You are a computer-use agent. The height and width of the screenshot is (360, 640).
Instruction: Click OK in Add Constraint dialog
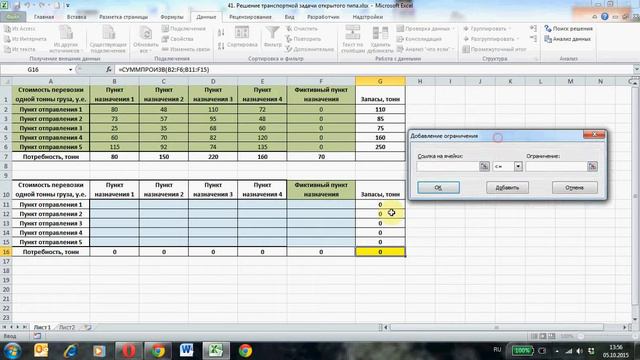[x=438, y=187]
